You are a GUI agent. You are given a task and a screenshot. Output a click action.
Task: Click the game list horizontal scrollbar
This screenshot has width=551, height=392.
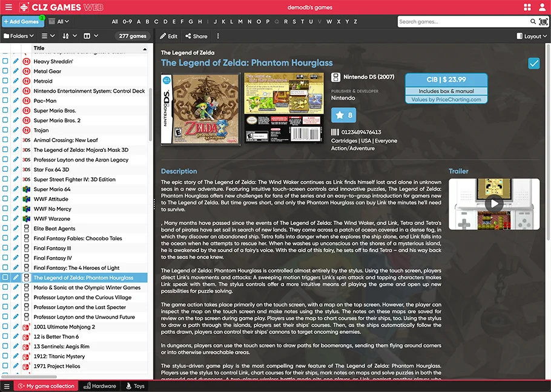(x=29, y=377)
